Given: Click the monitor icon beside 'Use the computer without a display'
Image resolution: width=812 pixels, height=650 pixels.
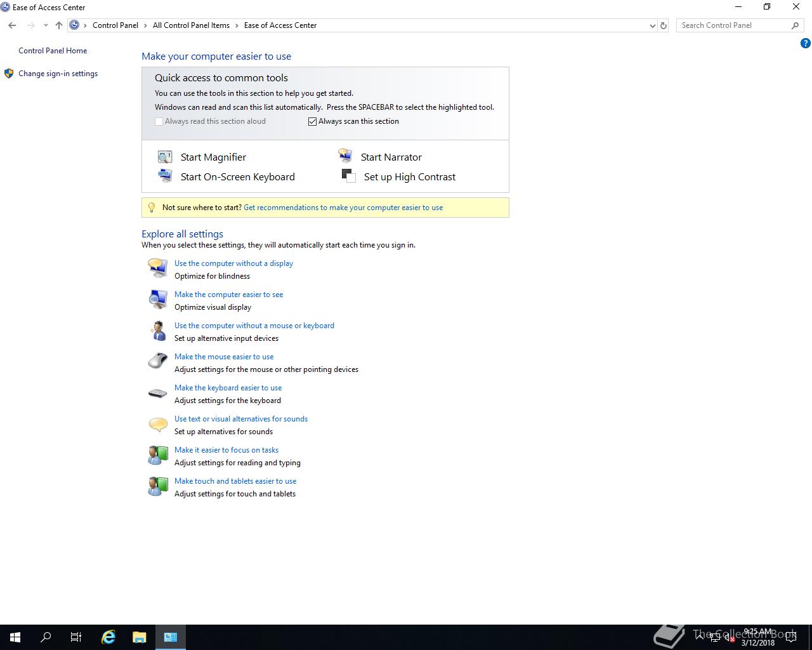Looking at the screenshot, I should [x=157, y=268].
